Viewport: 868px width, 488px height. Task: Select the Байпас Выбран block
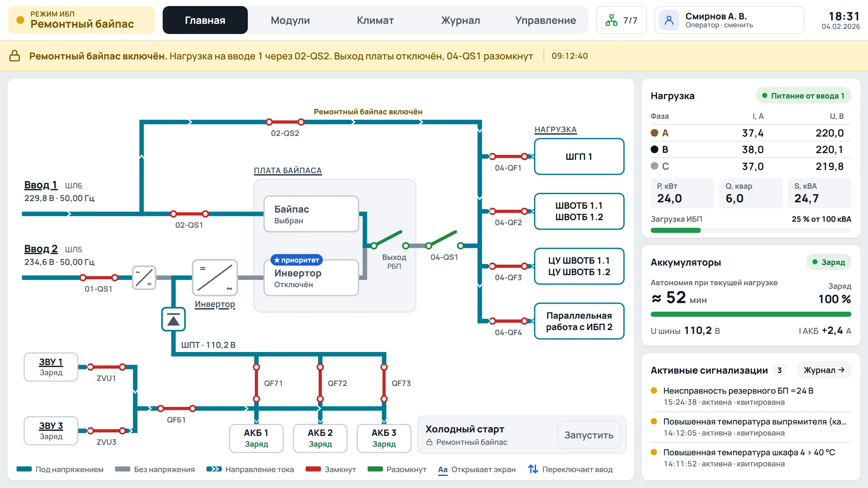tap(311, 214)
